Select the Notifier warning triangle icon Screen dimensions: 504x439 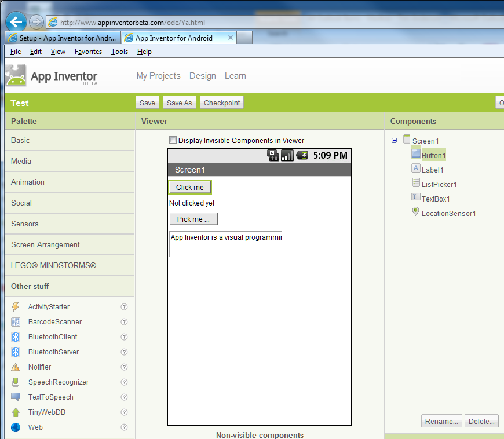click(x=16, y=367)
